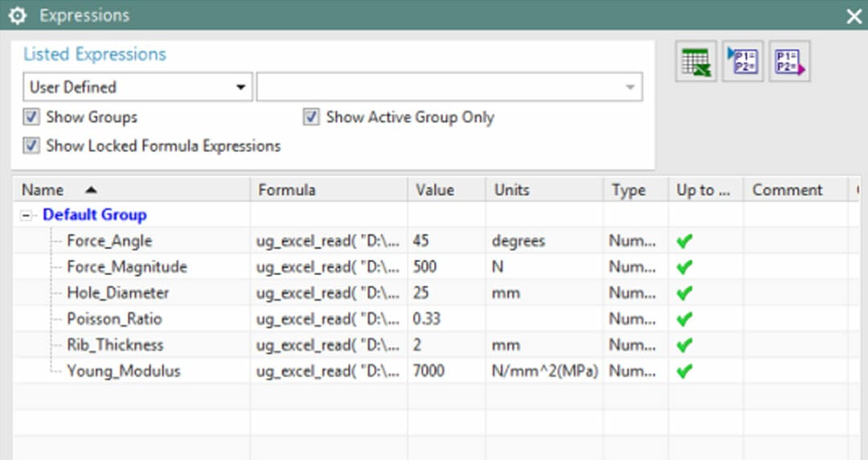Close the Expressions dialog
Viewport: 868px width, 460px height.
854,15
